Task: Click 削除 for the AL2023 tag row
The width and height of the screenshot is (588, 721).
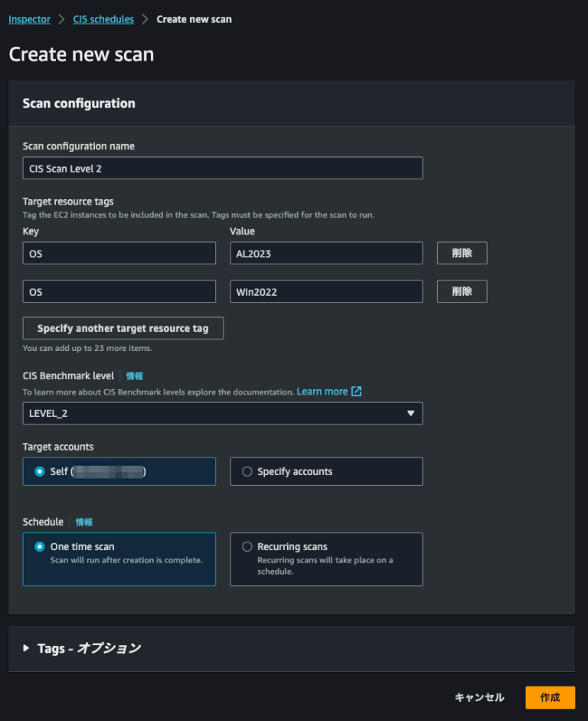Action: point(462,253)
